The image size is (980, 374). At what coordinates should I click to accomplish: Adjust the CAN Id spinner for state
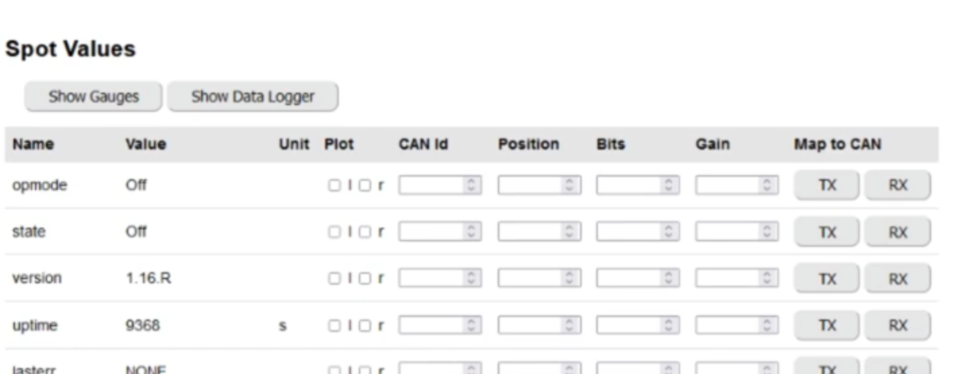[472, 232]
